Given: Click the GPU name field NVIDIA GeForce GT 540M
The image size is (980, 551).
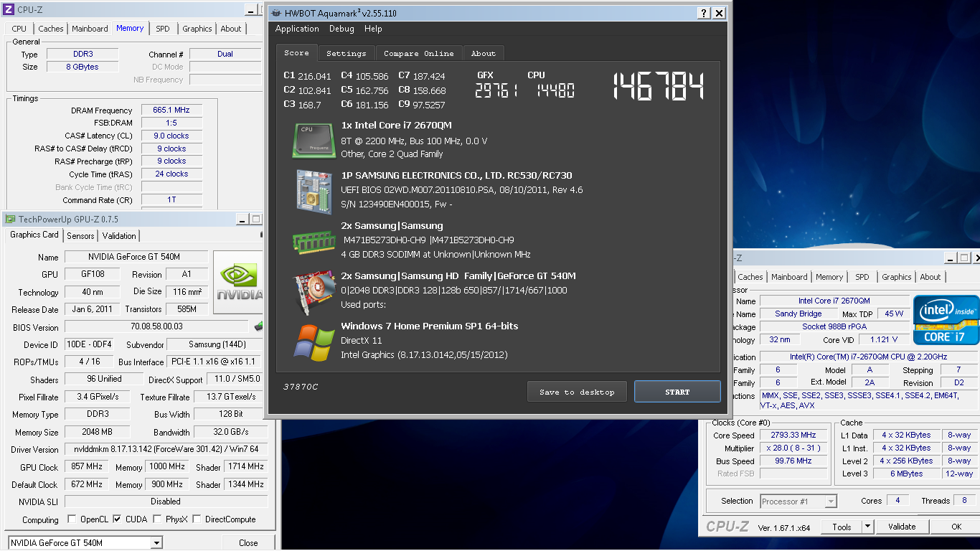Looking at the screenshot, I should tap(136, 257).
